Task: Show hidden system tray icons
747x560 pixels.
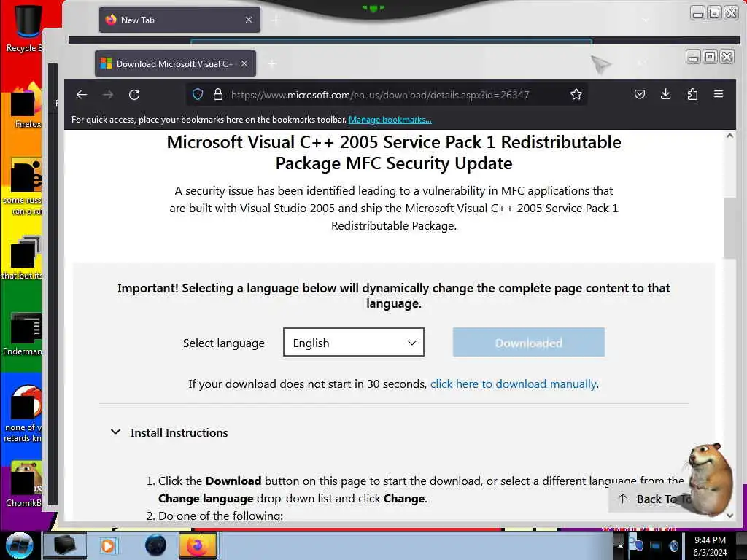Action: pos(620,545)
